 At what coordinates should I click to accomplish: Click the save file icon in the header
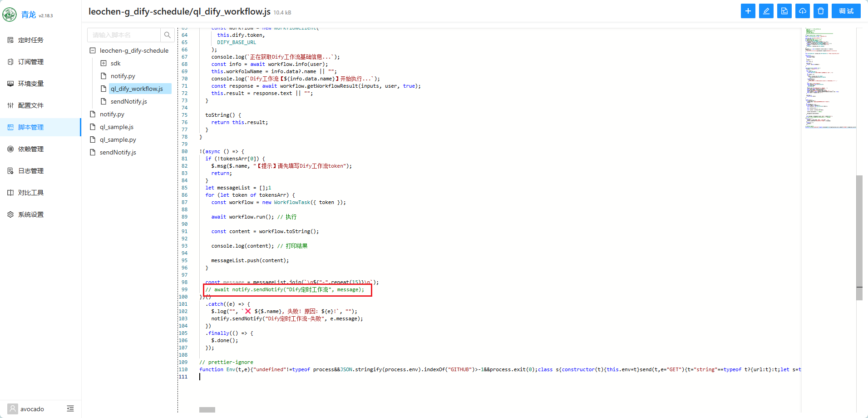click(784, 11)
